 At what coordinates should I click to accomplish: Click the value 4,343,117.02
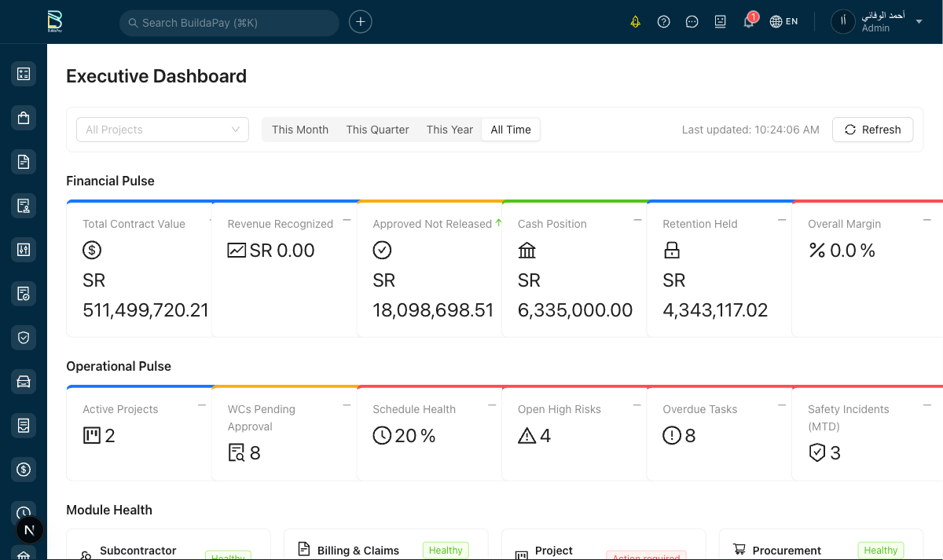tap(715, 310)
